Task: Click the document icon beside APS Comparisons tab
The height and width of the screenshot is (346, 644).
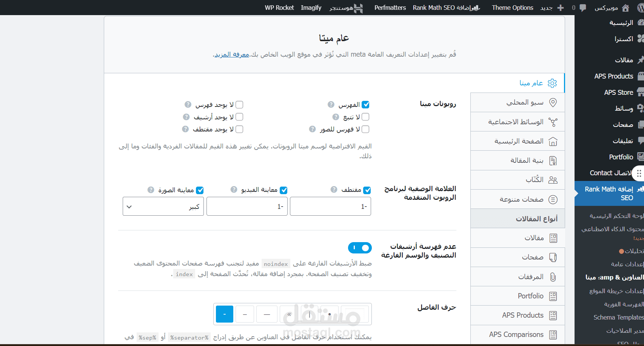Action: point(553,335)
